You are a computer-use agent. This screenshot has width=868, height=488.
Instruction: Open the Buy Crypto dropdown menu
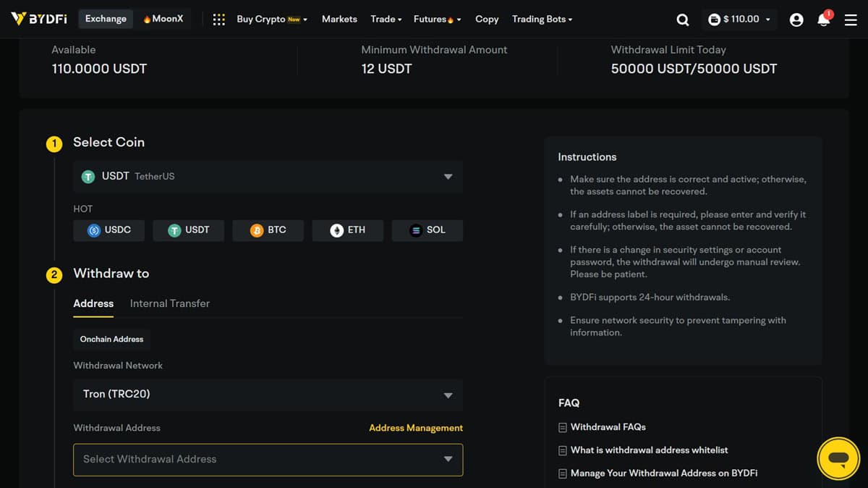(x=271, y=19)
